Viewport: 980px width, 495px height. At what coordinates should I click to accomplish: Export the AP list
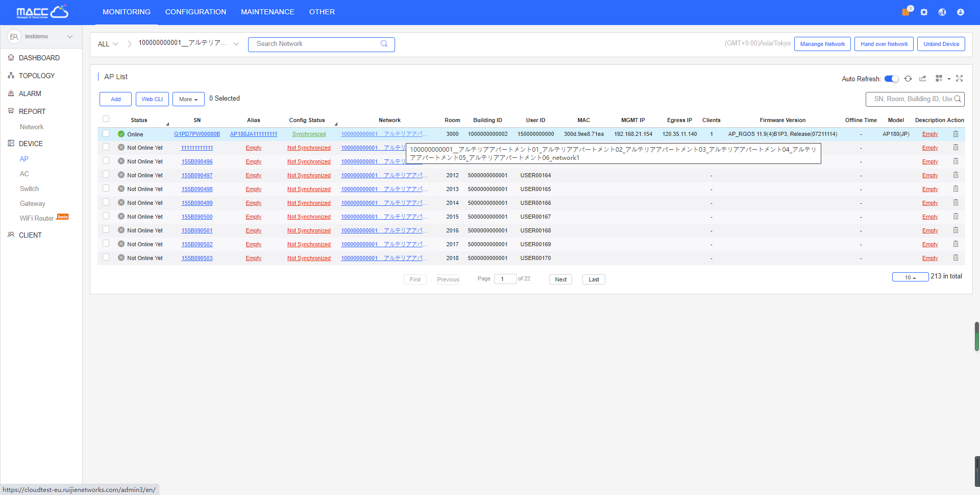coord(923,79)
